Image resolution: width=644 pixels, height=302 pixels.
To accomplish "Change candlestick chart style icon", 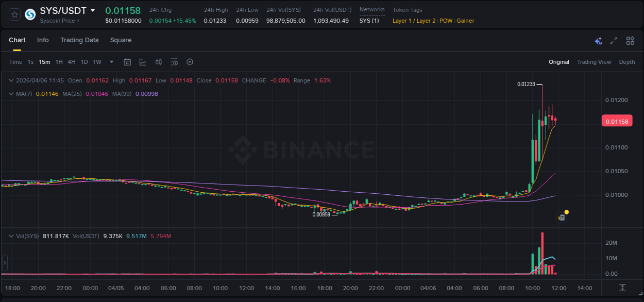I will click(159, 62).
